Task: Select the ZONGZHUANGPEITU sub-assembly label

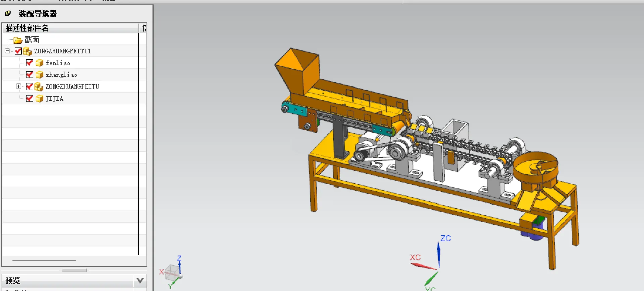Action: pyautogui.click(x=72, y=87)
